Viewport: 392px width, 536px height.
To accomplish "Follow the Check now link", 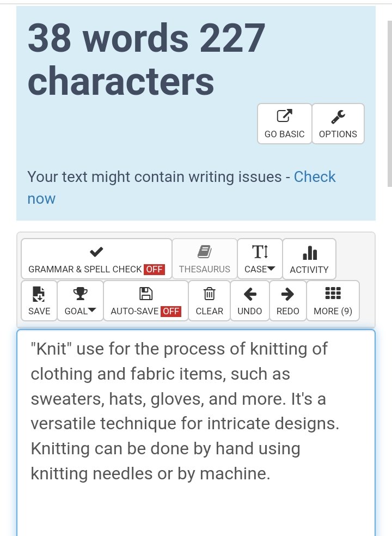I will [181, 188].
